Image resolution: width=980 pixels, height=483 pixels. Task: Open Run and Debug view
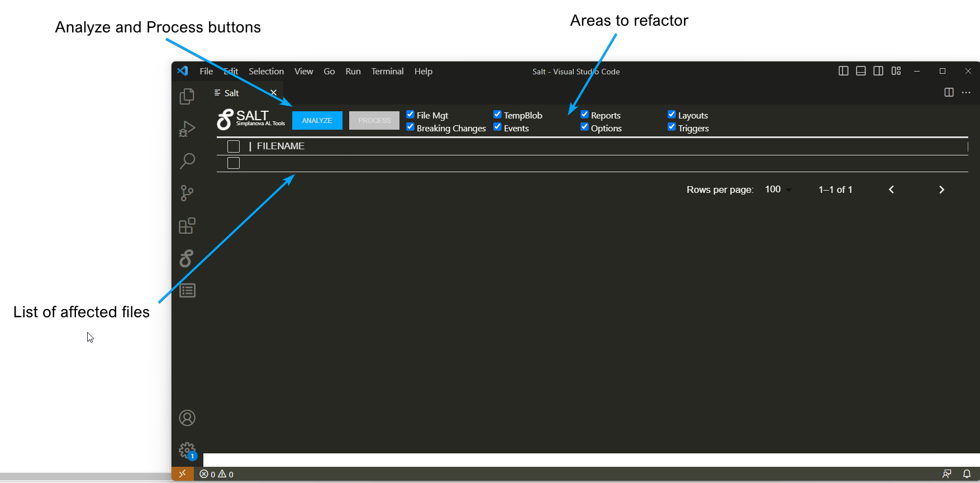click(x=187, y=129)
